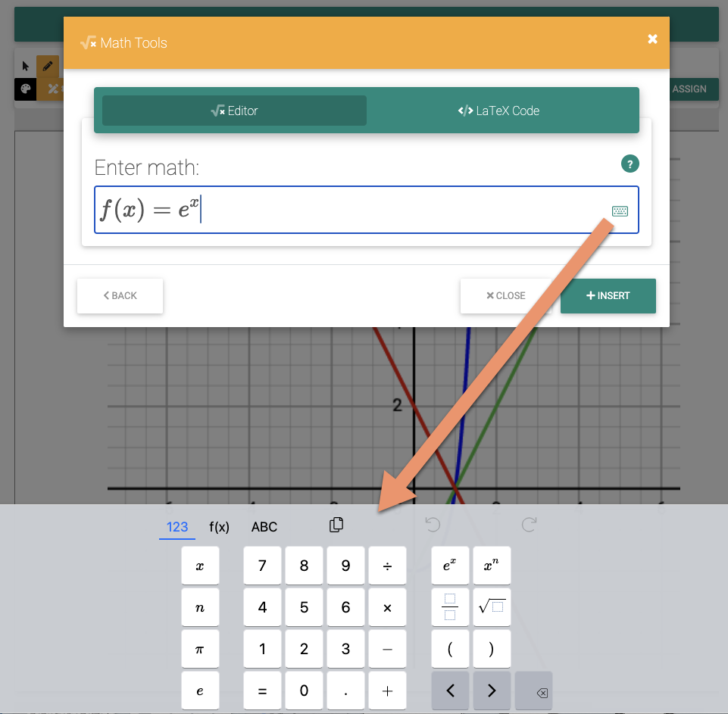
Task: Switch to the LaTeX Code tab
Action: pyautogui.click(x=500, y=110)
